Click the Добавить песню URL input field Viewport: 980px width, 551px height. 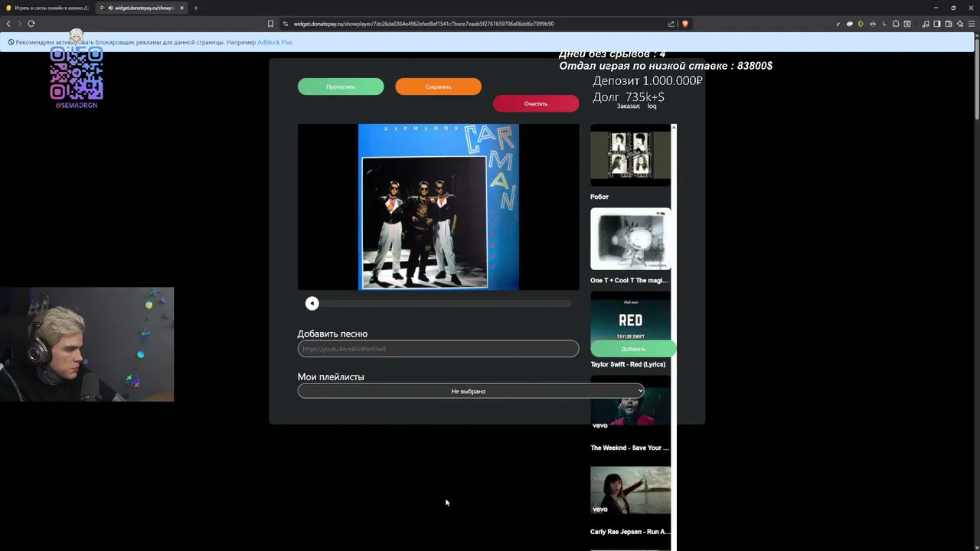coord(438,348)
